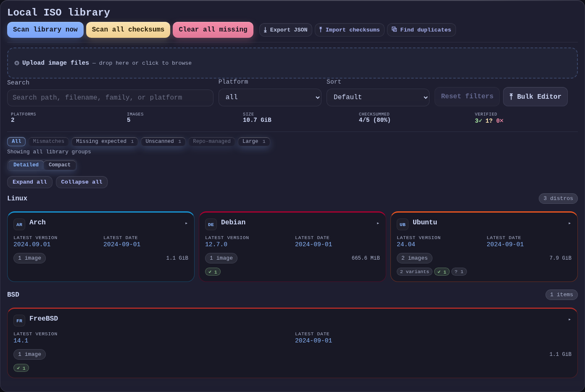585x392 pixels.
Task: Switch to Compact view
Action: [60, 165]
